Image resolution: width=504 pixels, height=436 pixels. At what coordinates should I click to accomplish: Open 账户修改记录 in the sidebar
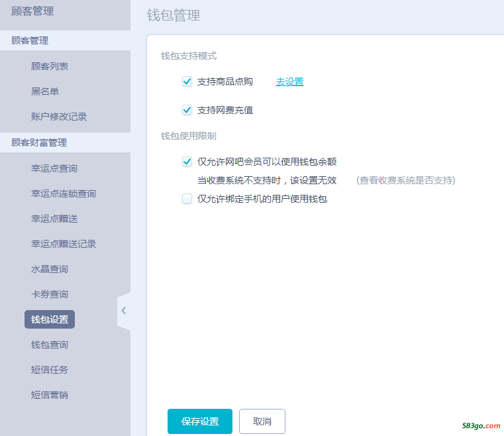pyautogui.click(x=59, y=117)
